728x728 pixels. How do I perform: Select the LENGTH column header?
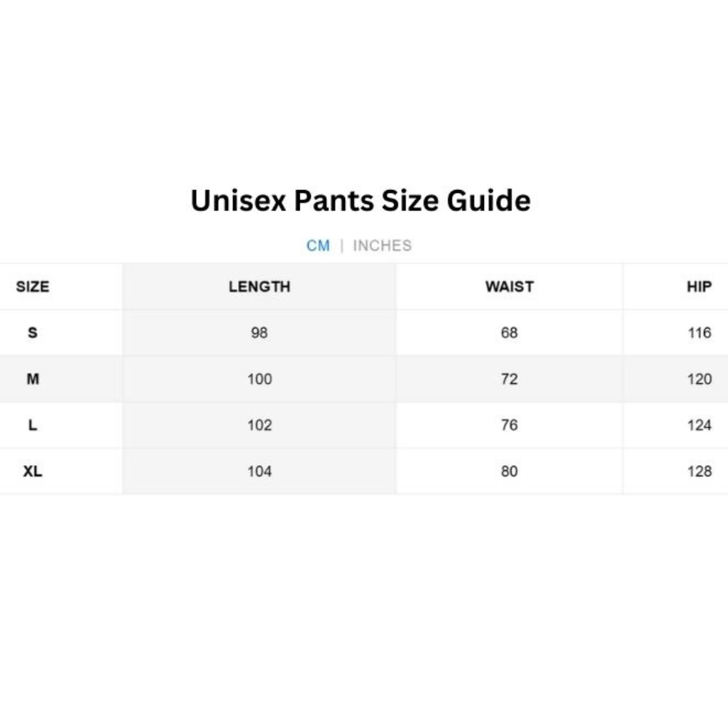point(260,286)
